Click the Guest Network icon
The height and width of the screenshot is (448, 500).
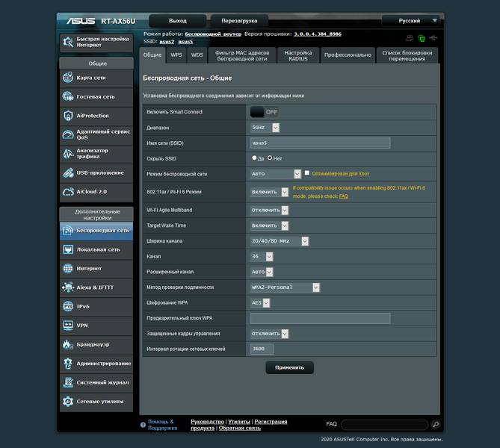point(68,96)
